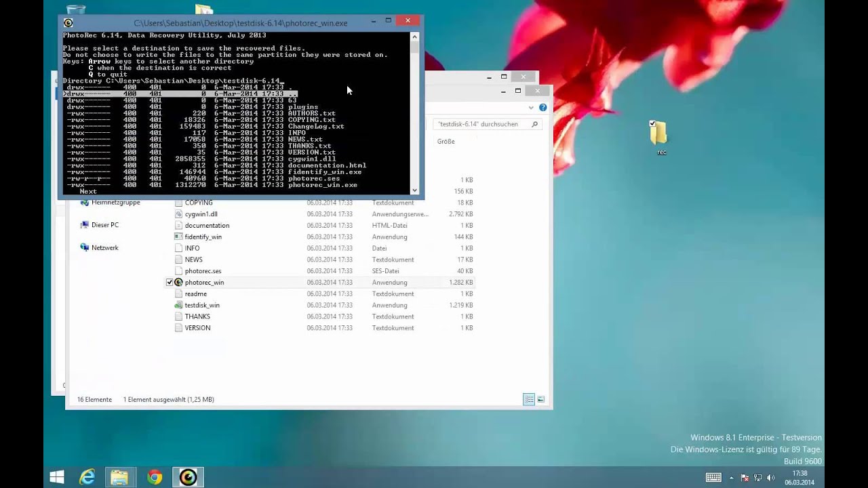Select the THANKS file in Explorer
This screenshot has height=488, width=868.
point(197,317)
